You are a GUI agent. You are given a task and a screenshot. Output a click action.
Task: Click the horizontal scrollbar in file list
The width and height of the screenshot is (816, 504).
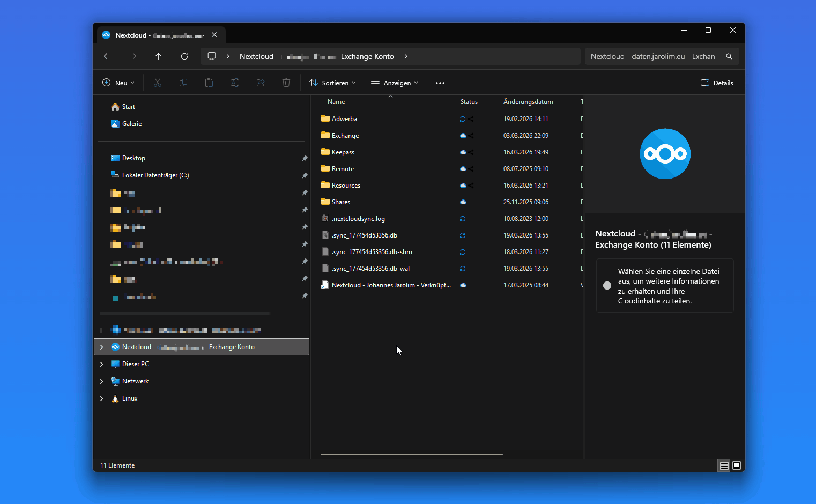click(x=411, y=454)
